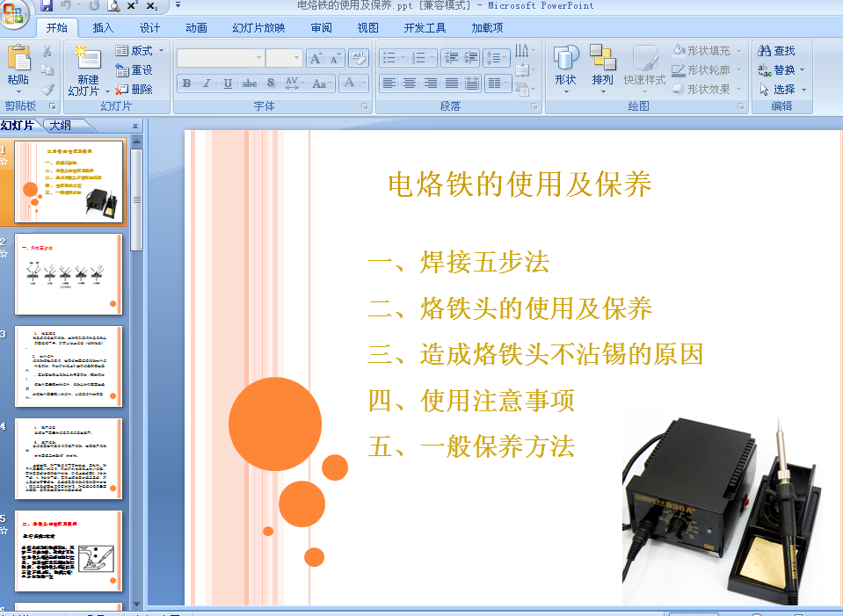Justify text alignment

tap(452, 83)
